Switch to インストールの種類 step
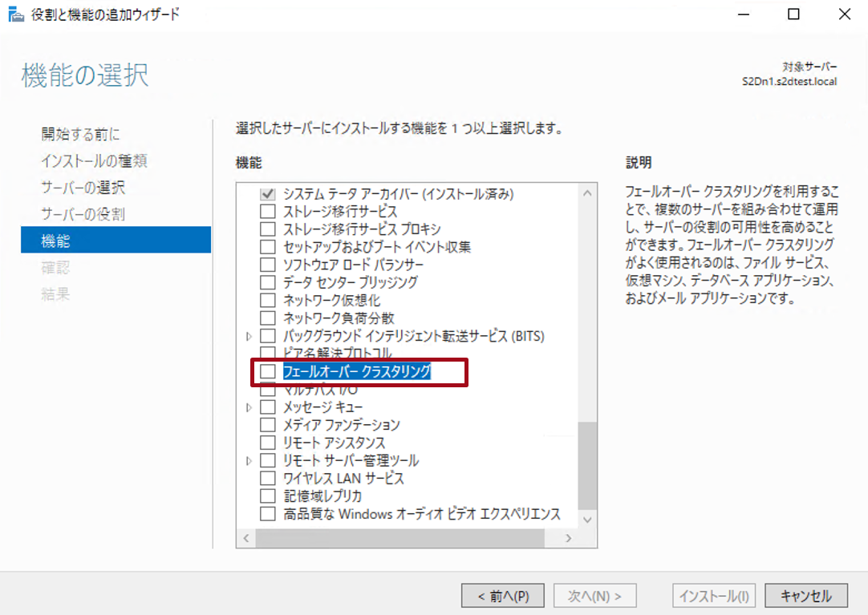 [x=94, y=161]
